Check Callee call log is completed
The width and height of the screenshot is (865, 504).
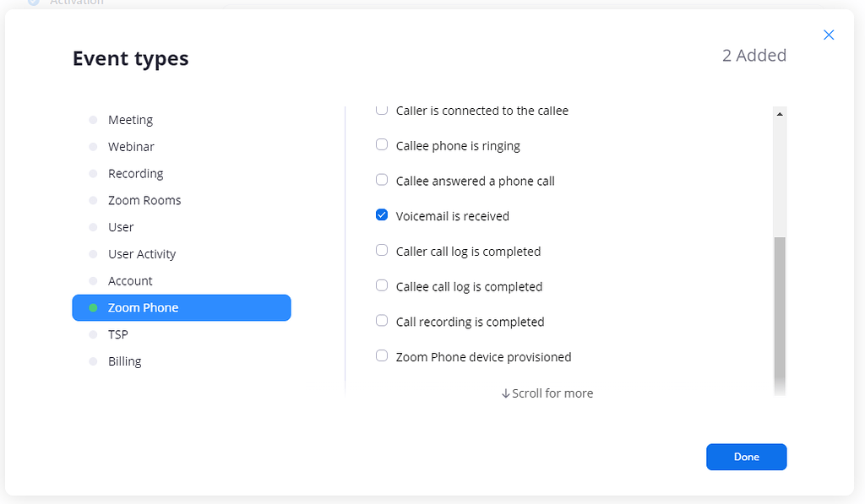click(381, 285)
